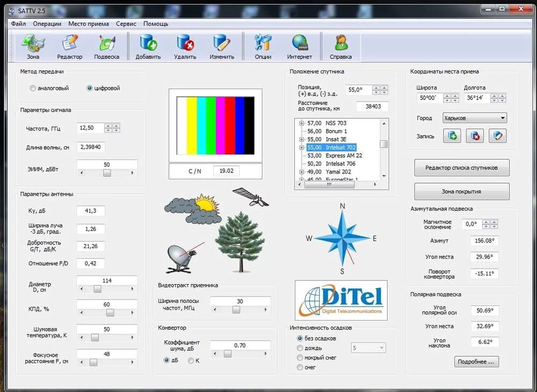Select the аналоговый transmission method
Screen dimensions: 537x392
pyautogui.click(x=33, y=88)
